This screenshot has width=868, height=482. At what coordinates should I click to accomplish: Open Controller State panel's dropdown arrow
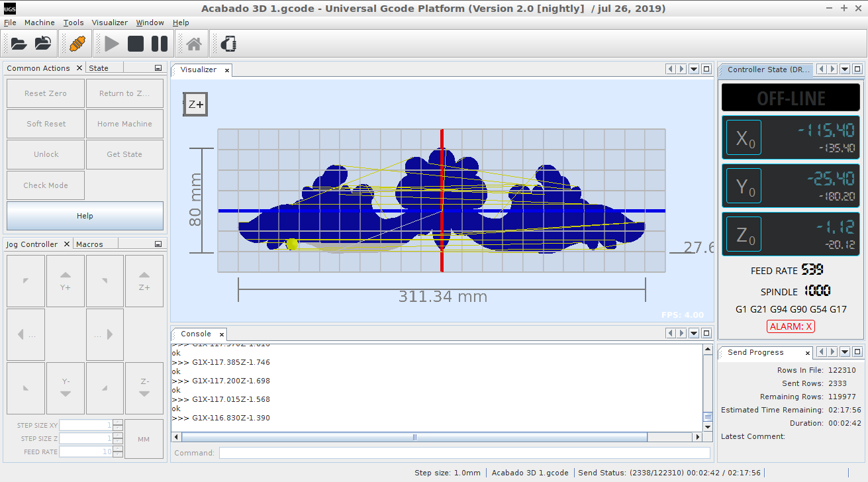click(x=845, y=70)
